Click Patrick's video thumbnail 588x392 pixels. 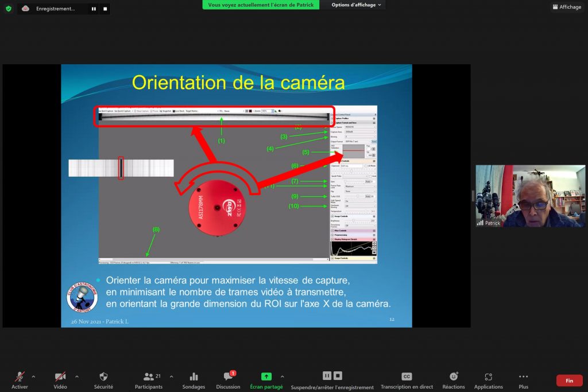point(530,196)
